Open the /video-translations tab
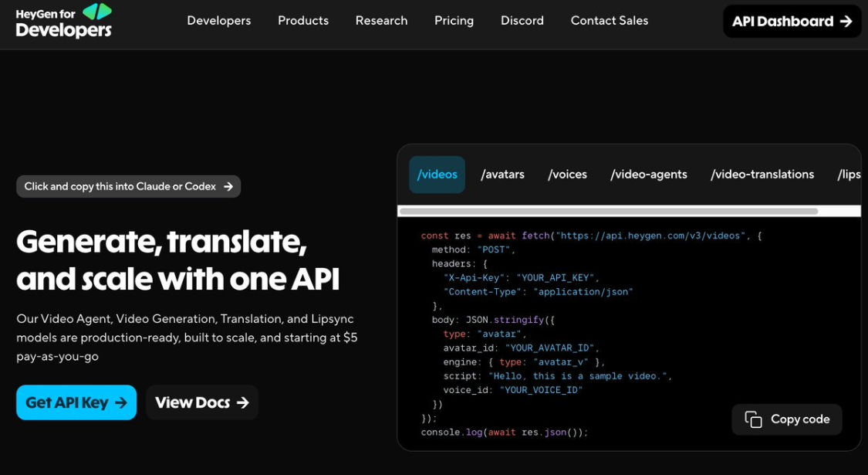The width and height of the screenshot is (868, 475). (762, 175)
